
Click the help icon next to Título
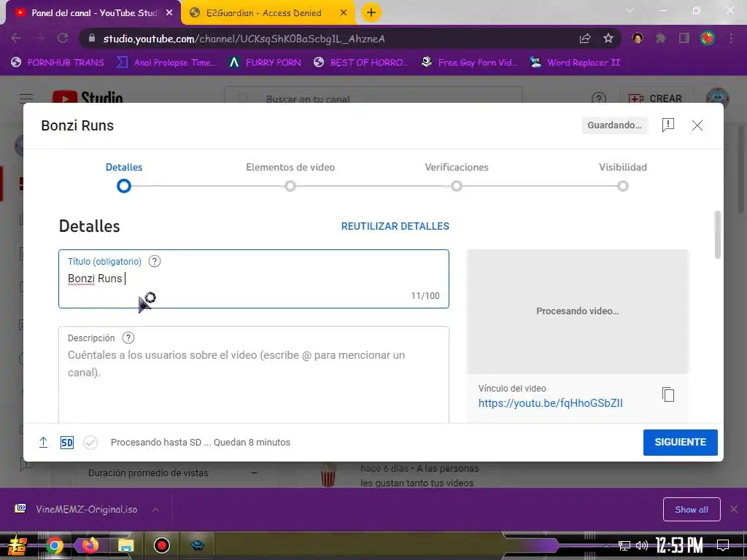[155, 262]
